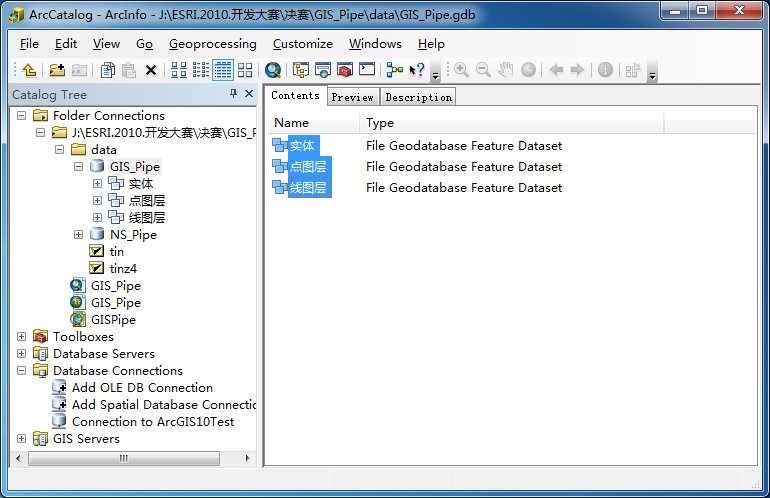Switch to Details view icon
Image resolution: width=770 pixels, height=498 pixels.
pyautogui.click(x=222, y=70)
